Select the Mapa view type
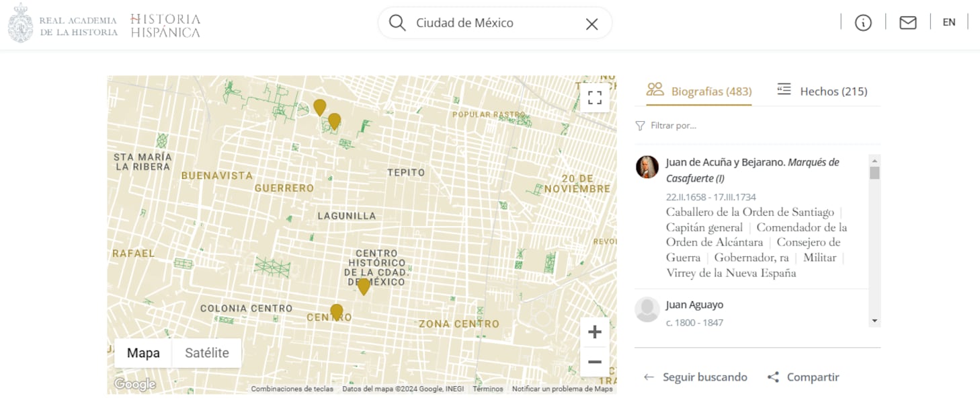Image resolution: width=980 pixels, height=417 pixels. [x=143, y=353]
